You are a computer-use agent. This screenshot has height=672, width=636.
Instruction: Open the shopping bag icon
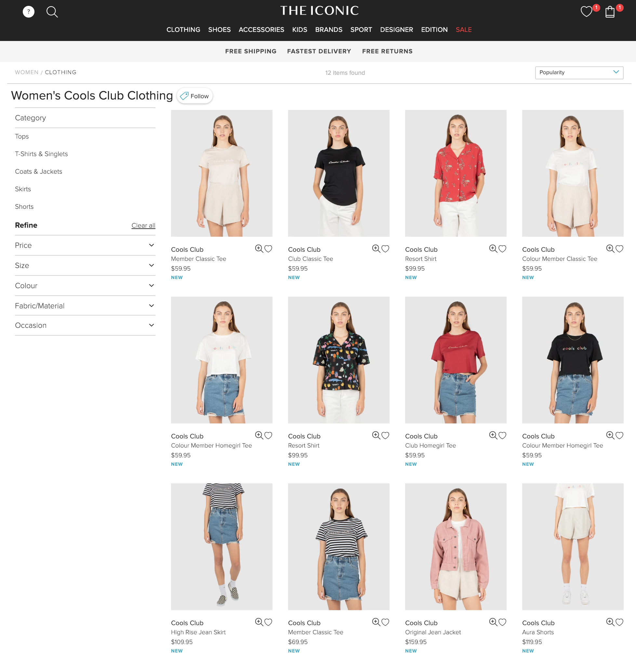coord(610,12)
